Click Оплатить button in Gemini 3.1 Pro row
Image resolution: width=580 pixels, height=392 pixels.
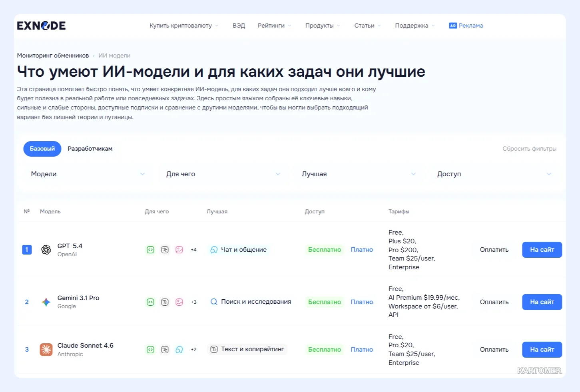(494, 302)
